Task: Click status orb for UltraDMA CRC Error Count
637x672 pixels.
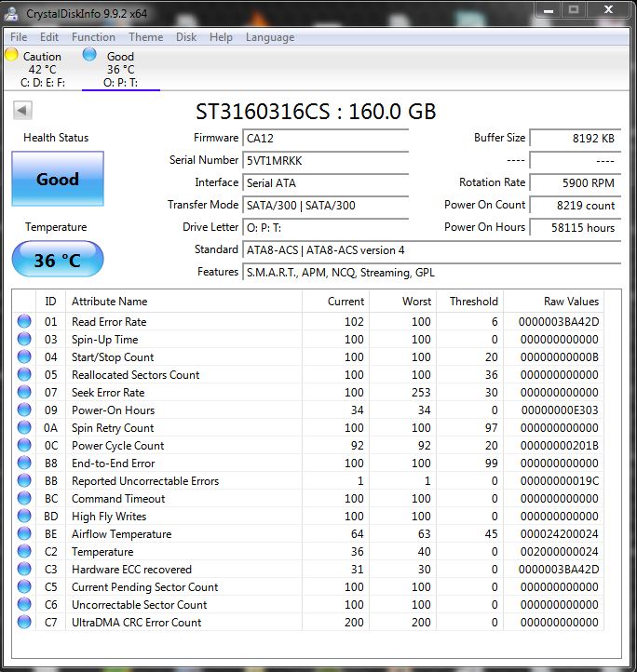Action: [x=24, y=622]
